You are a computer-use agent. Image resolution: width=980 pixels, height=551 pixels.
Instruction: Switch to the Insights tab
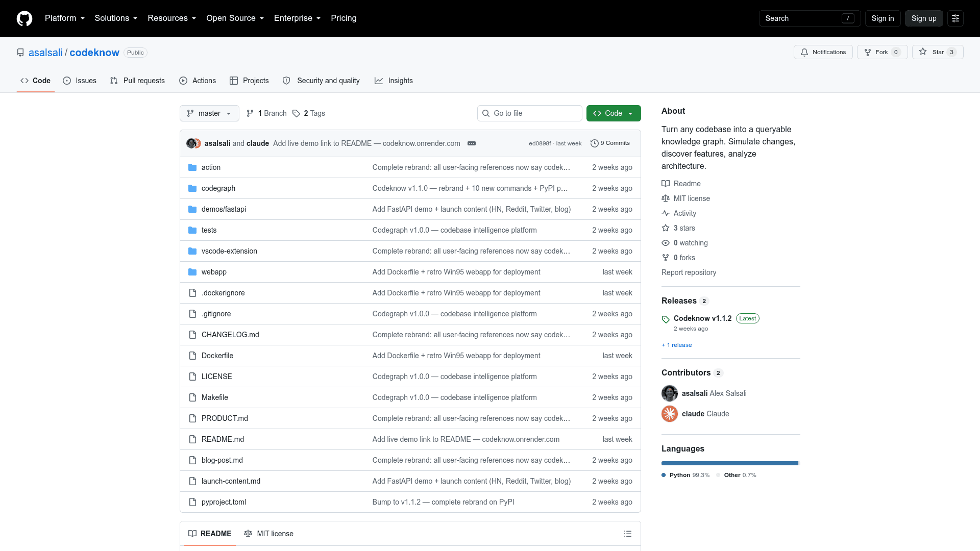pos(394,81)
